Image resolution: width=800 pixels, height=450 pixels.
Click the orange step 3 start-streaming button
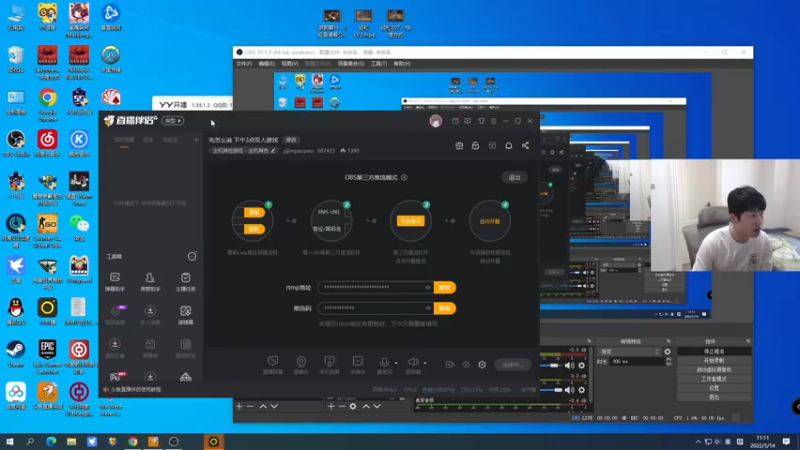(x=411, y=221)
